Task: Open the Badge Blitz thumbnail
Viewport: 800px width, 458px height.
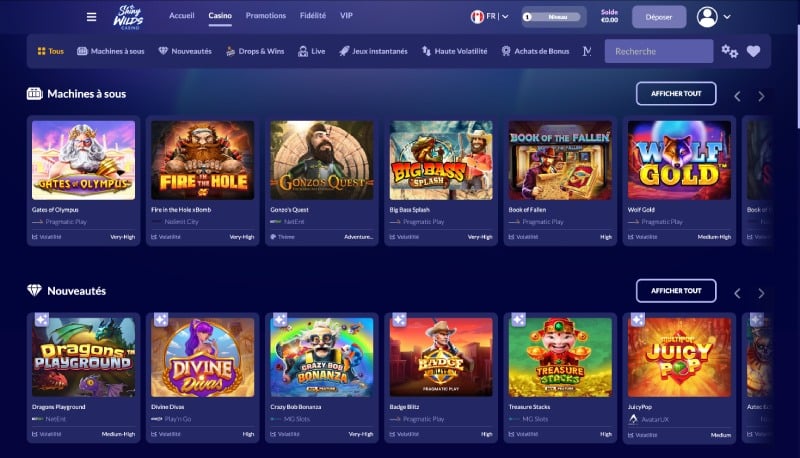Action: click(x=441, y=358)
